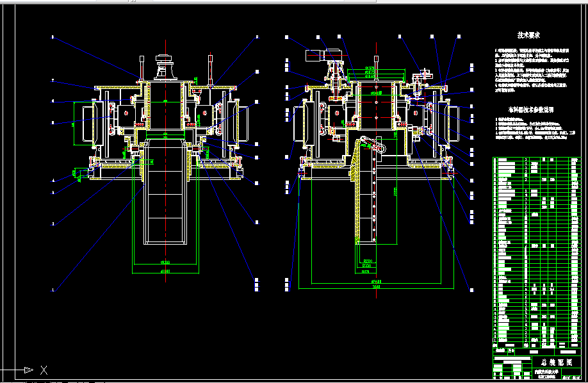Screen dimensions: 588x383
Task: Select the 技术要求 heading text
Action: coord(528,35)
